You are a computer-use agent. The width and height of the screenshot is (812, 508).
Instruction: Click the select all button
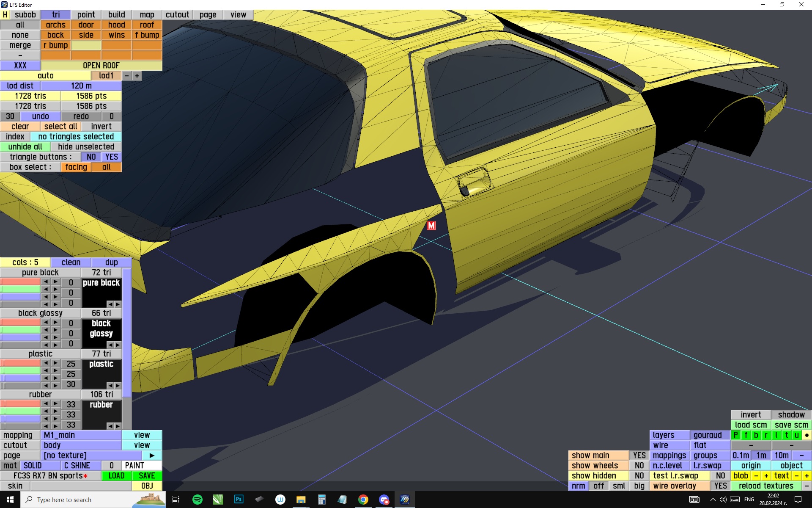click(x=60, y=127)
